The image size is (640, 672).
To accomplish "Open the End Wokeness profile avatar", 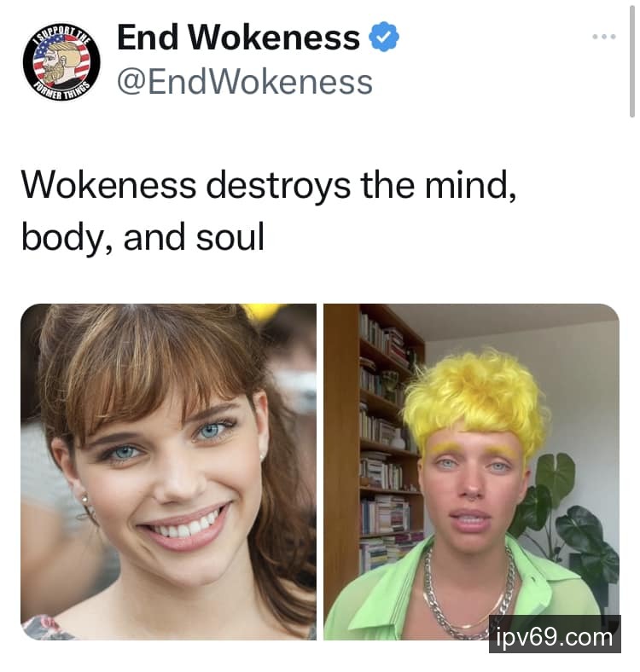I will [61, 62].
